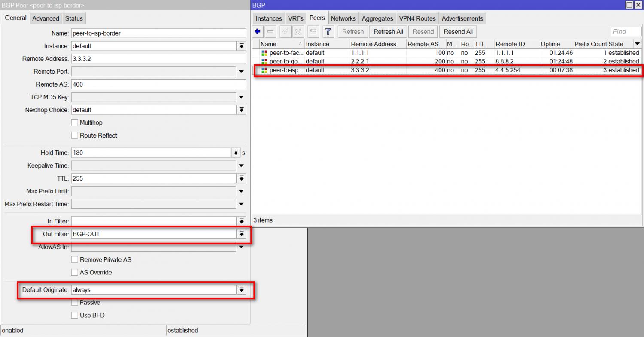Click the comment icon in BGP toolbar
Image resolution: width=644 pixels, height=337 pixels.
pyautogui.click(x=313, y=32)
